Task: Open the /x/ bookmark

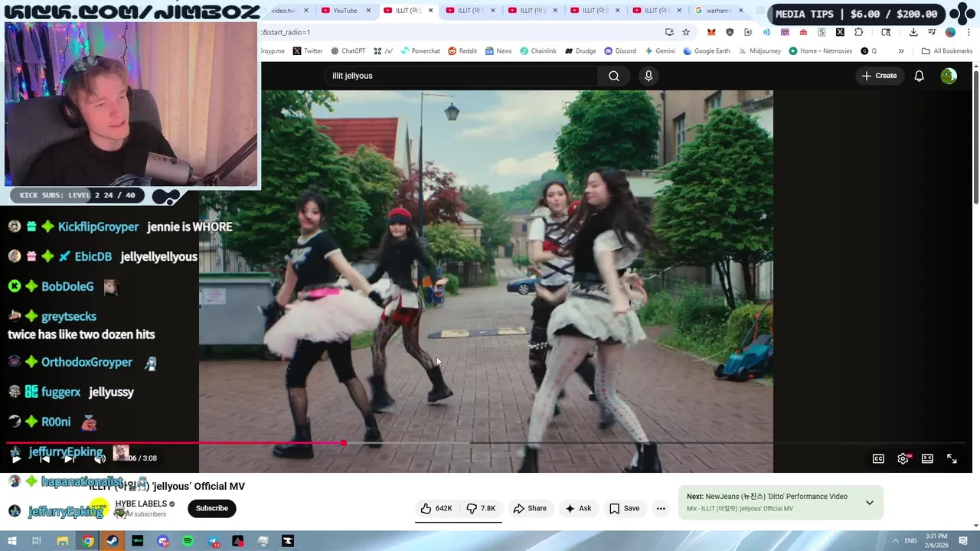Action: 383,51
